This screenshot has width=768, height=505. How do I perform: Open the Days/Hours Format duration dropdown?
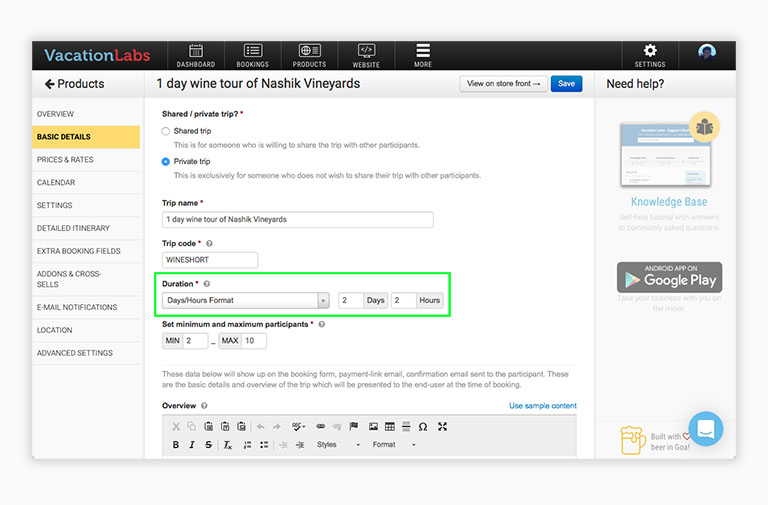(246, 300)
